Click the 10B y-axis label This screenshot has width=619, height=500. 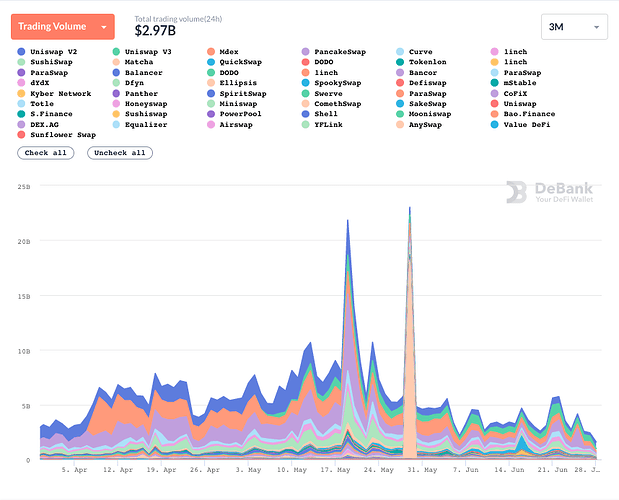[24, 351]
